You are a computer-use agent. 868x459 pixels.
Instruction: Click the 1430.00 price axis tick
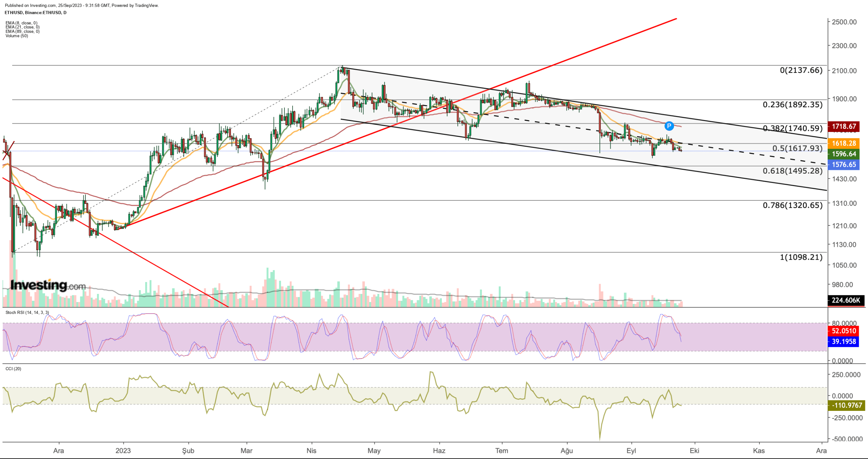click(844, 179)
